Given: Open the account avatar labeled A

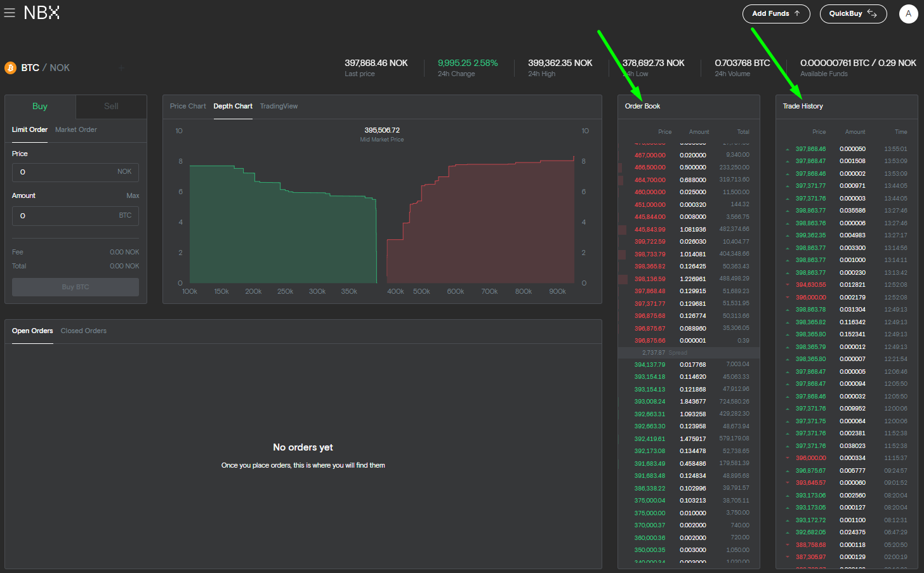Looking at the screenshot, I should [908, 13].
